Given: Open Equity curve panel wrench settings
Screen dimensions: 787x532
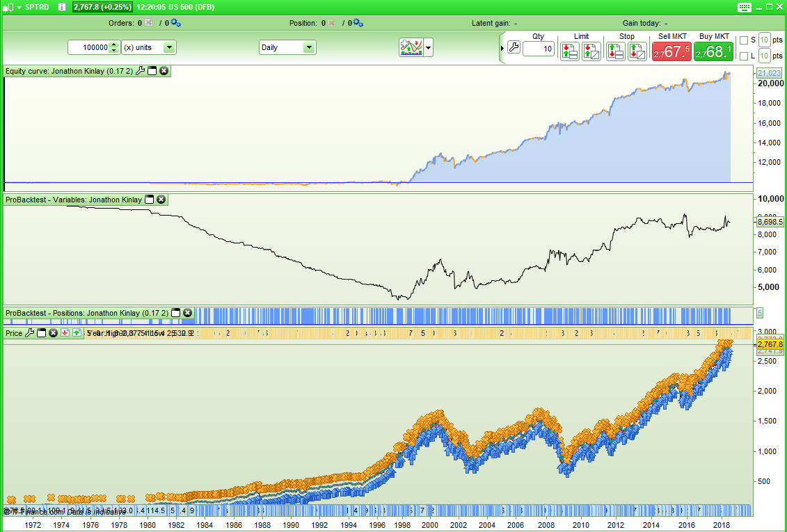Looking at the screenshot, I should coord(140,71).
